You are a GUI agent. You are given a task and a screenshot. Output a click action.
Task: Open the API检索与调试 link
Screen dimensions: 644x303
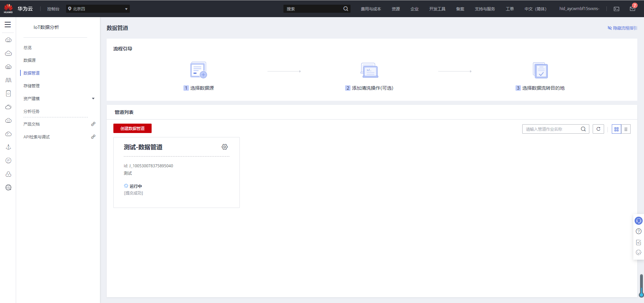[x=37, y=137]
